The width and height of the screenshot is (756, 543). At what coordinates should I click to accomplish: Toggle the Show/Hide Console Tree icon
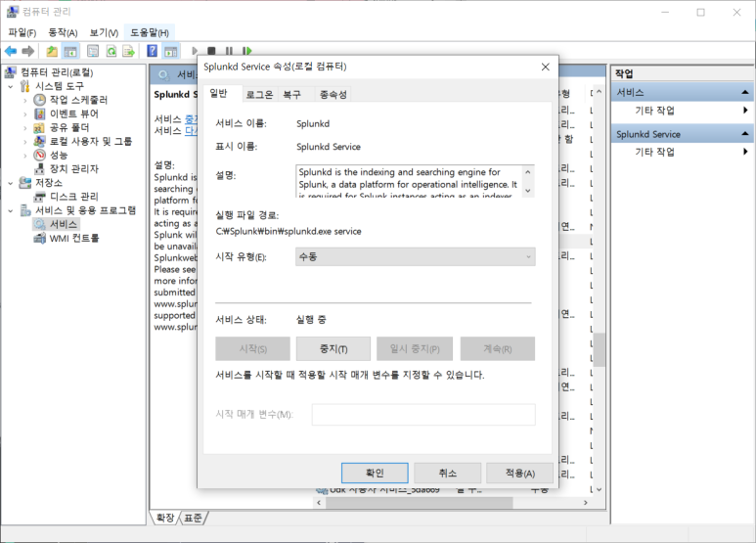point(70,51)
